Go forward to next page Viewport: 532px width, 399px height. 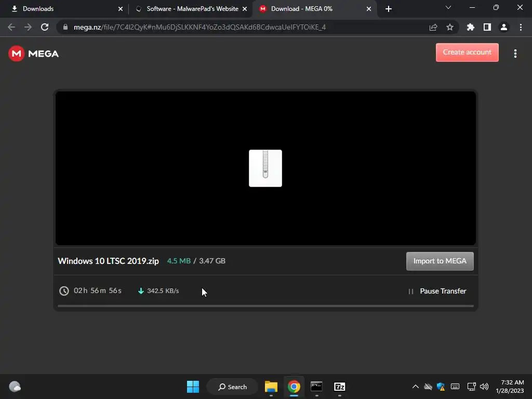28,27
